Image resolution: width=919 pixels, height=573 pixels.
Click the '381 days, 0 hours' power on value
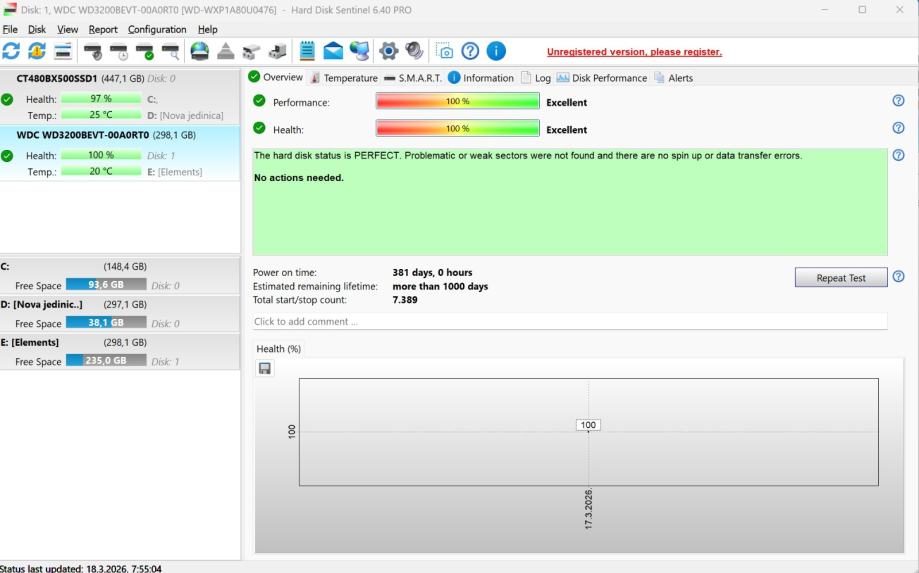433,272
